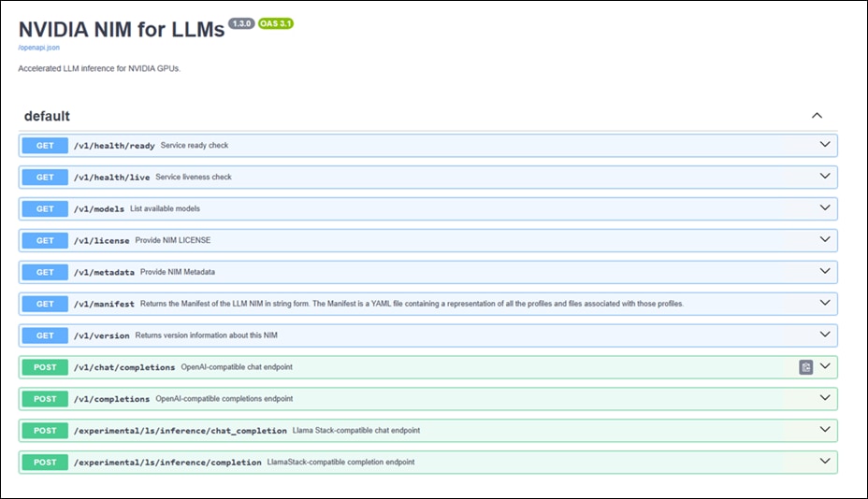The height and width of the screenshot is (499, 868).
Task: Expand the /v1/models endpoint chevron
Action: click(825, 207)
